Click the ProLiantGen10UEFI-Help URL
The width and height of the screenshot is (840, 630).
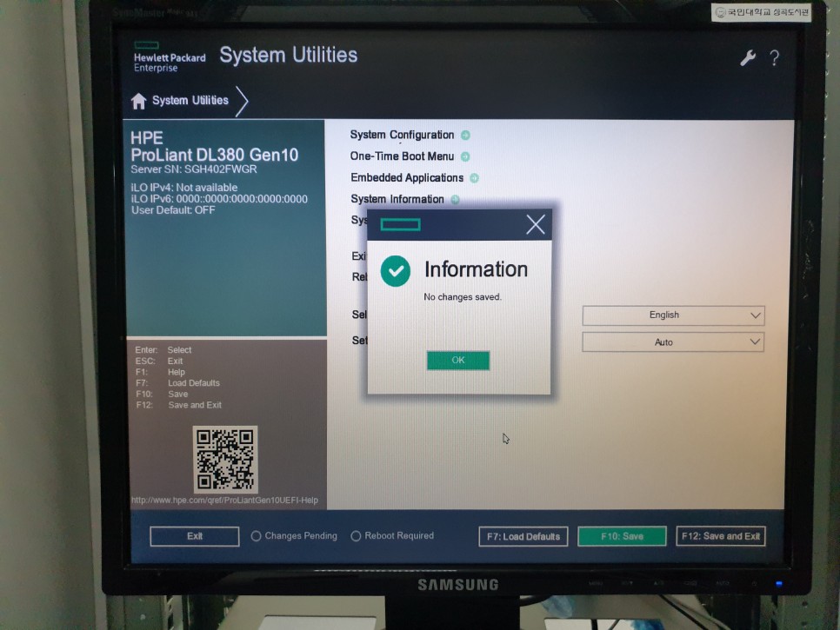pos(224,501)
